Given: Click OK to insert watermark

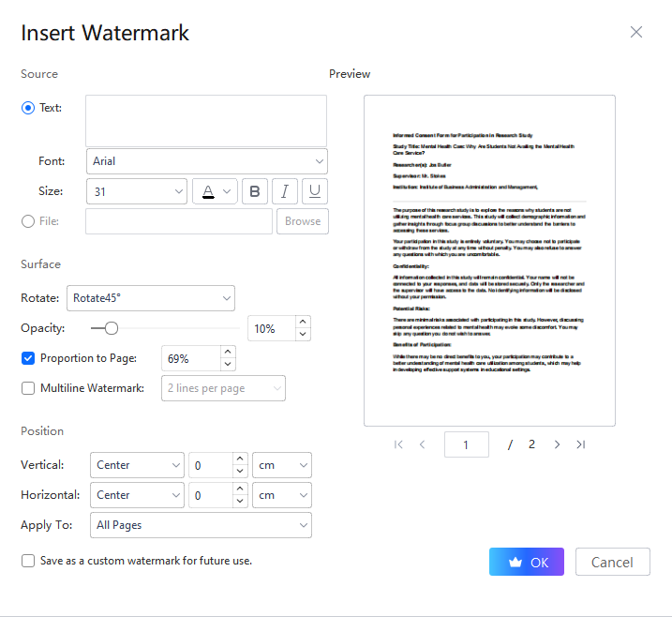Looking at the screenshot, I should click(x=527, y=562).
